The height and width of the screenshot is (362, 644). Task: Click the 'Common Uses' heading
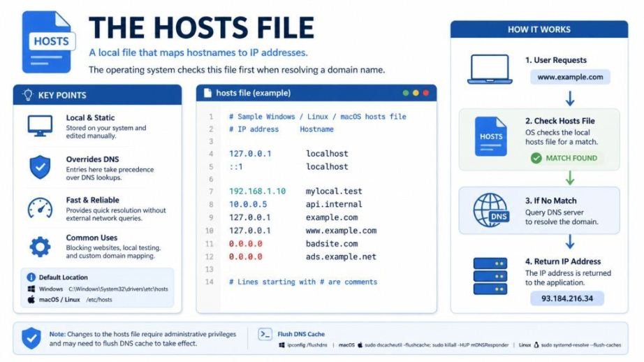92,238
